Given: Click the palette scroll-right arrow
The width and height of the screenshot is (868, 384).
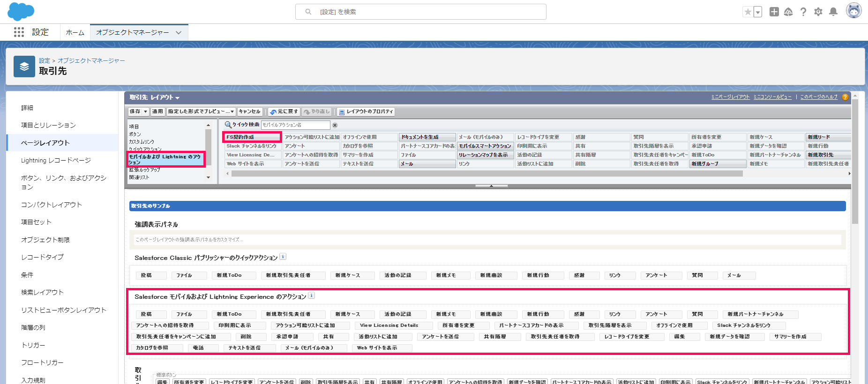Looking at the screenshot, I should pos(849,173).
